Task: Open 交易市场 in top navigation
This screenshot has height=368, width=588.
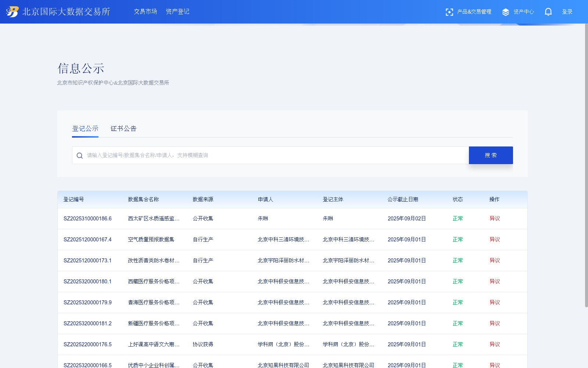Action: [x=146, y=12]
